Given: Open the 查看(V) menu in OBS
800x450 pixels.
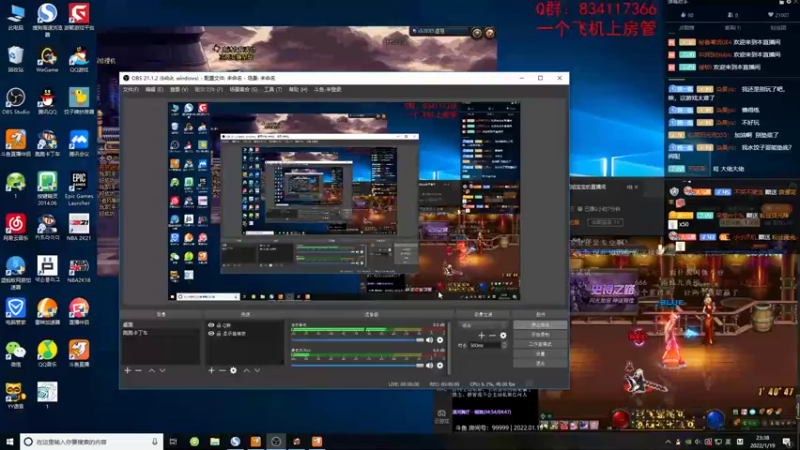Looking at the screenshot, I should point(179,89).
